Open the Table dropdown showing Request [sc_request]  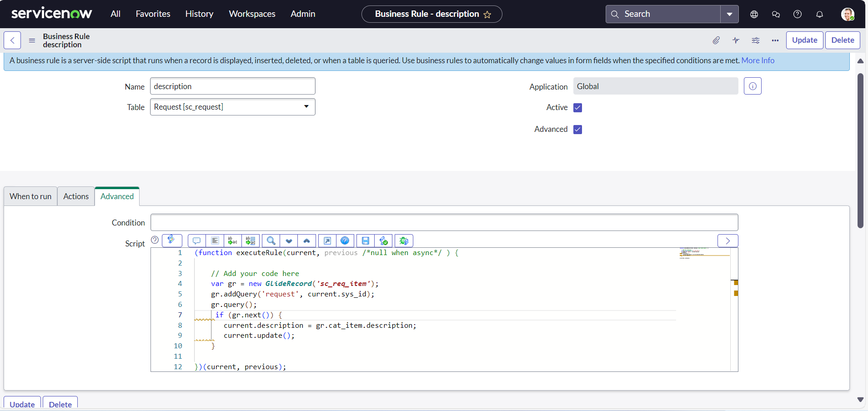[232, 107]
